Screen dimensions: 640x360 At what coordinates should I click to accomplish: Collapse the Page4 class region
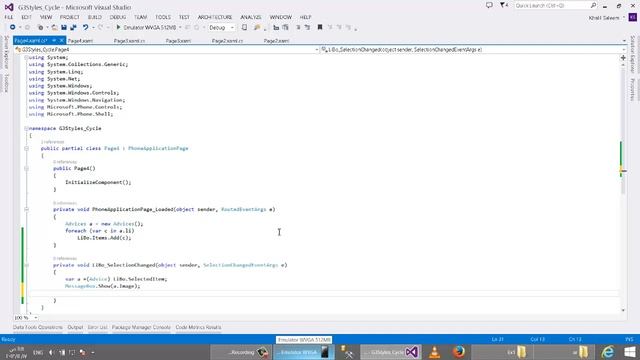[26, 148]
